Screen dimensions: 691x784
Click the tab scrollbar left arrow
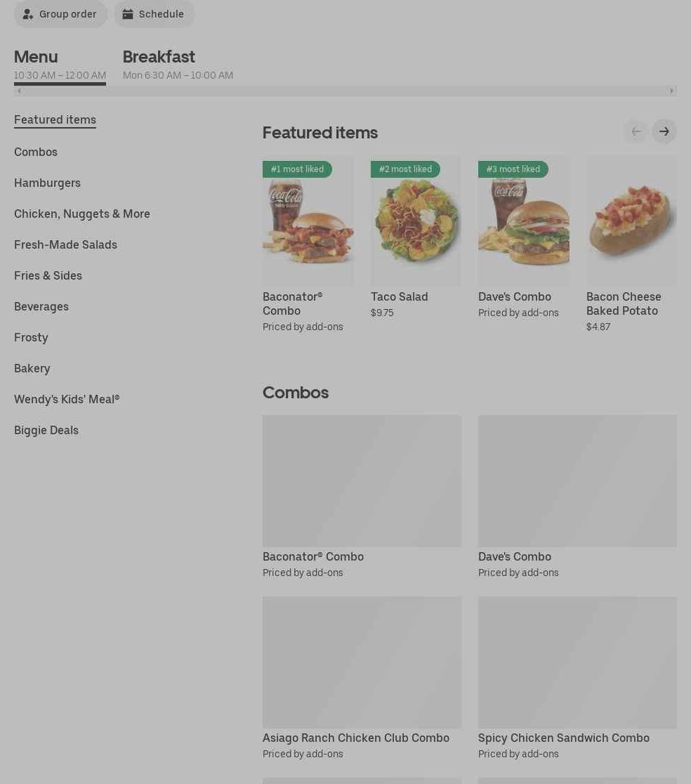point(19,91)
